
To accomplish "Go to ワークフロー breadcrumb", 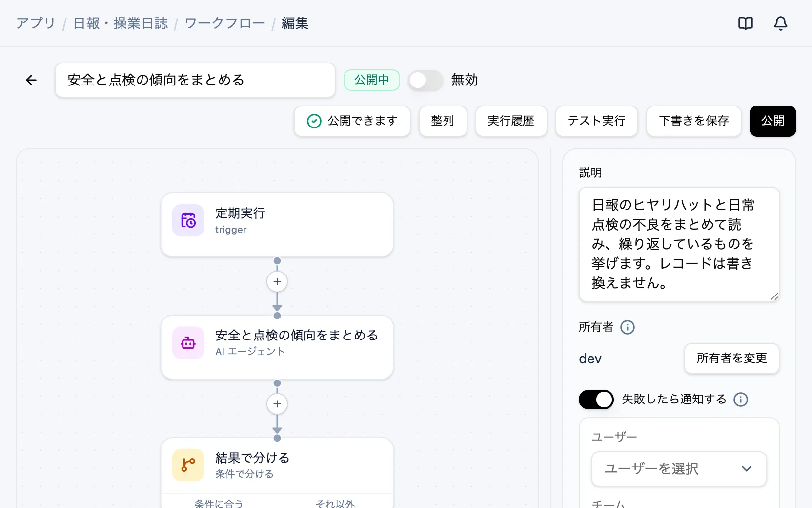I will click(225, 23).
